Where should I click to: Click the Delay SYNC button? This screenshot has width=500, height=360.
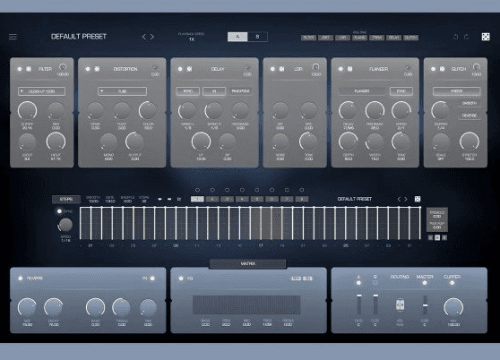coord(188,91)
